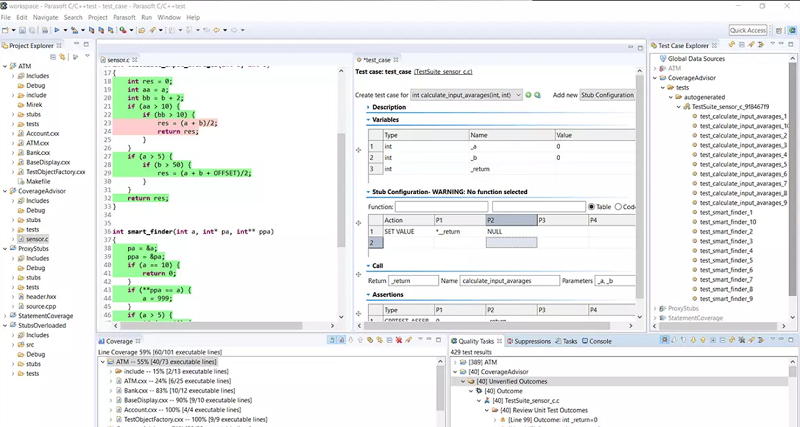Click add-row plus handle beside Variables table

click(359, 150)
